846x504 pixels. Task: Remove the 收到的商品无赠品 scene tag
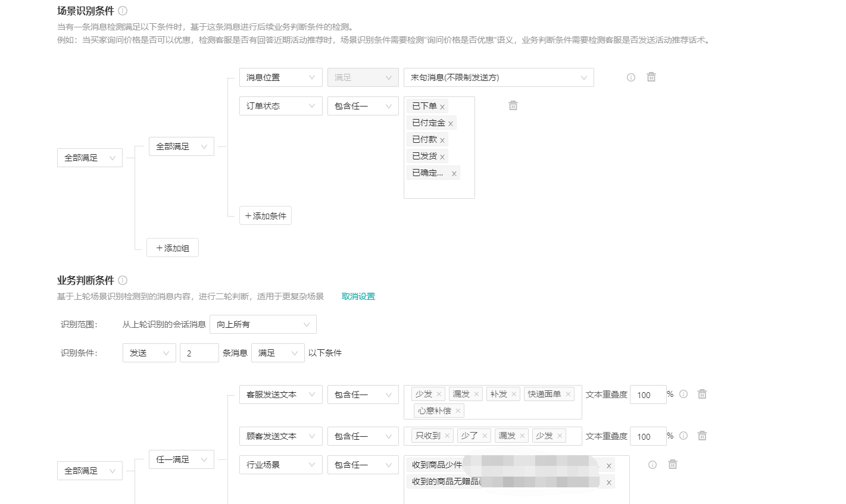point(609,483)
